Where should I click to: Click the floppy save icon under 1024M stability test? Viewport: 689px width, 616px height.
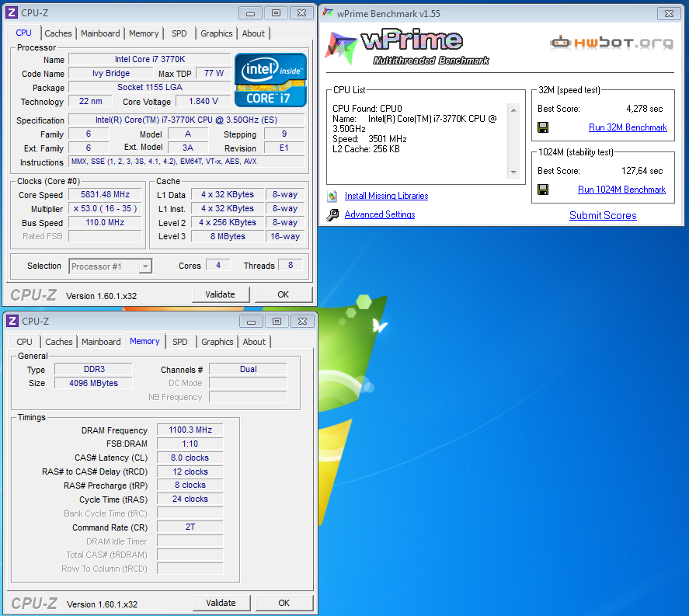click(543, 190)
